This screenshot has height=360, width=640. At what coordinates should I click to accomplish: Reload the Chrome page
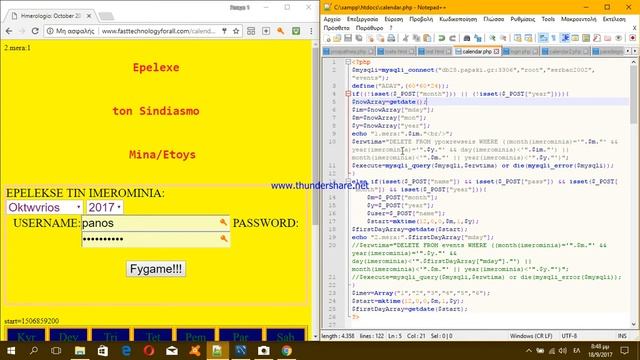point(35,31)
